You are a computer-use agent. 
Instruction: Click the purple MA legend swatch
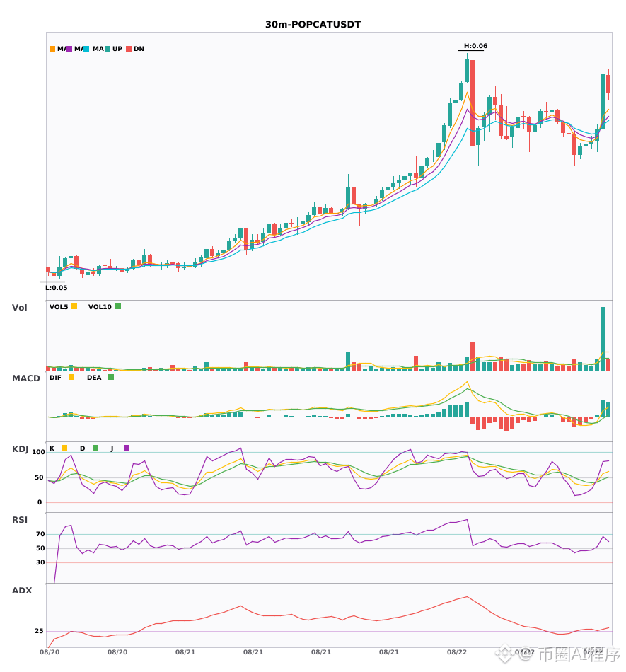[x=69, y=49]
